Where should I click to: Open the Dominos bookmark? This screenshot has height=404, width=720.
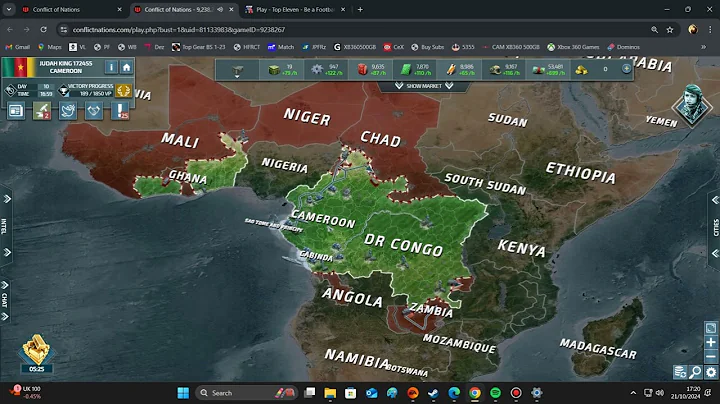pyautogui.click(x=624, y=47)
